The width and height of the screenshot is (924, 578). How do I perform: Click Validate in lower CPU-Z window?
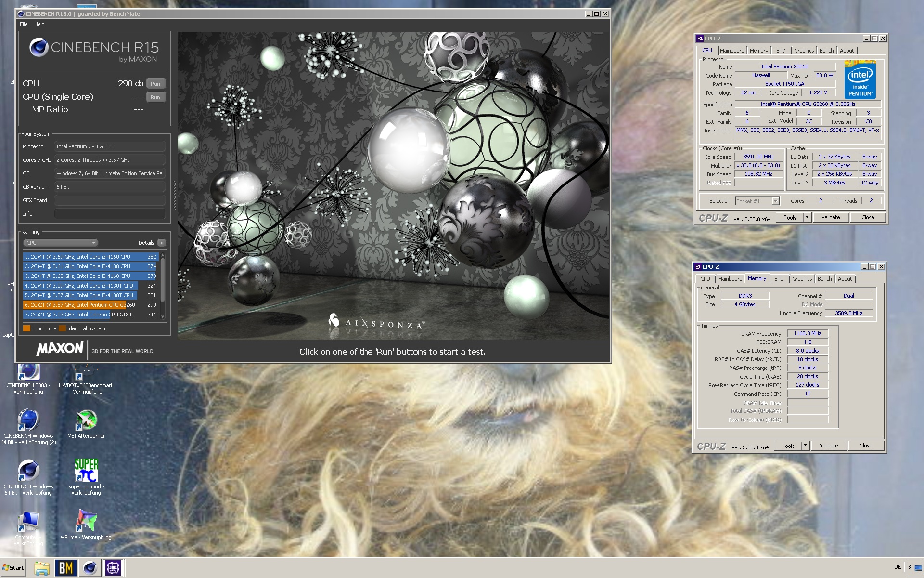[829, 446]
